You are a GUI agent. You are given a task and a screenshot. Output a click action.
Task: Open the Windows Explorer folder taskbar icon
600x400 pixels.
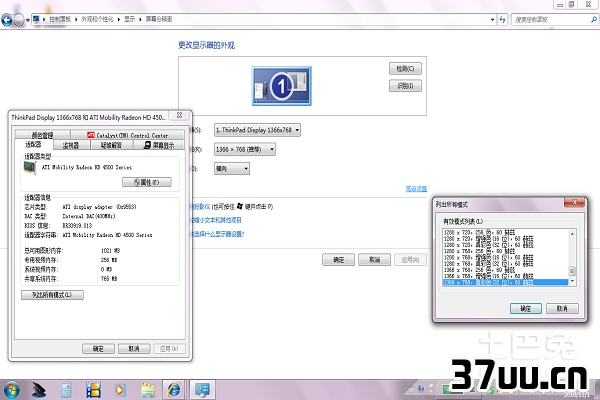pyautogui.click(x=147, y=390)
